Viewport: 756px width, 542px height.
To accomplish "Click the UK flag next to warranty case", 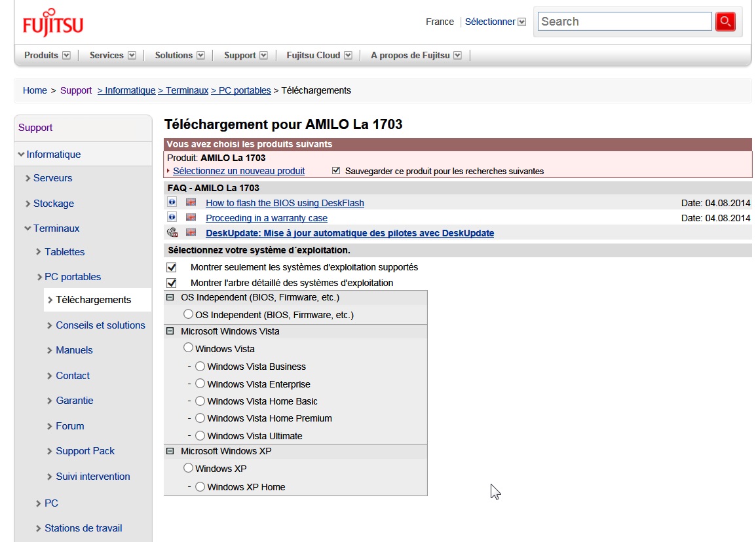I will 191,217.
